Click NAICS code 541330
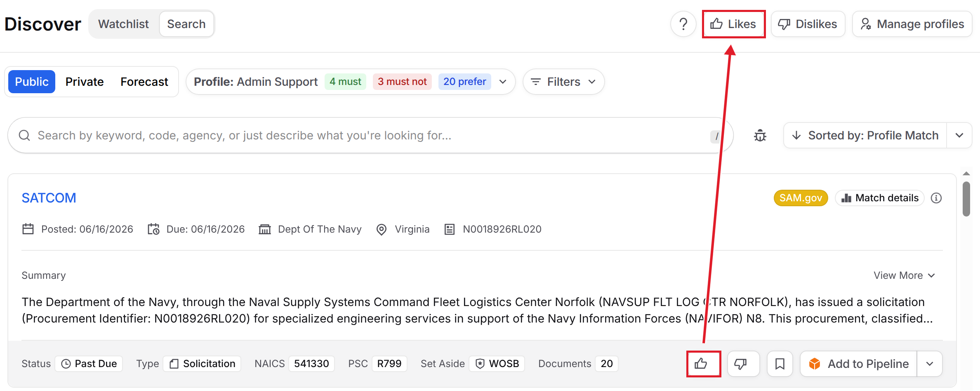This screenshot has height=391, width=980. coord(311,363)
